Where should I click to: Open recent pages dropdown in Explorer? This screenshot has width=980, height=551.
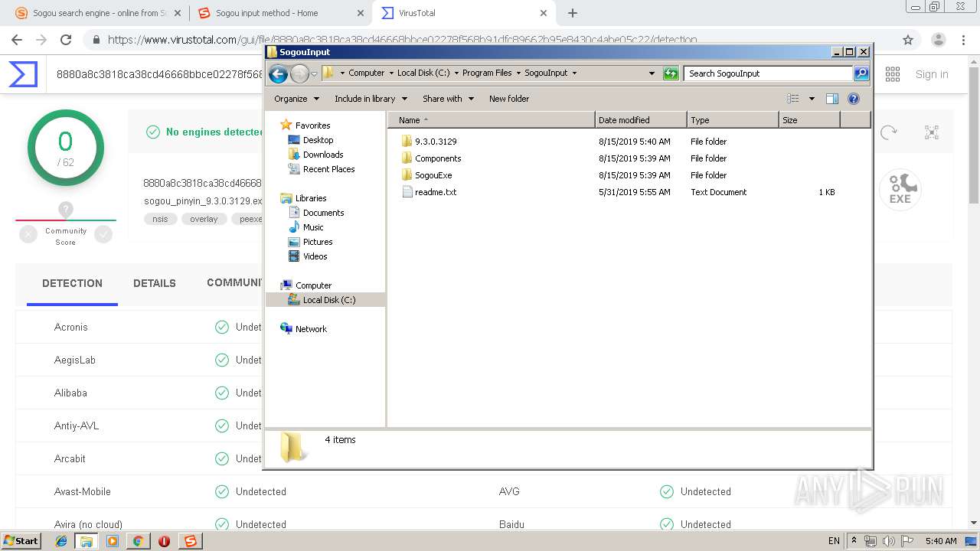314,74
